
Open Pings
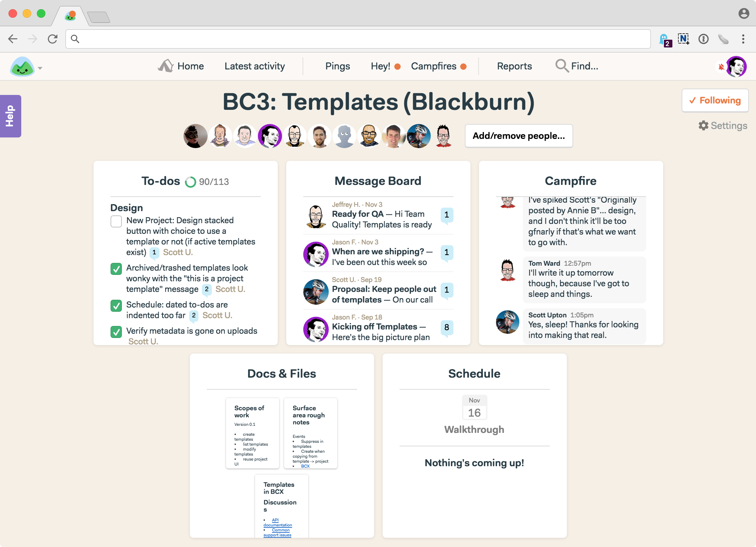pos(338,66)
